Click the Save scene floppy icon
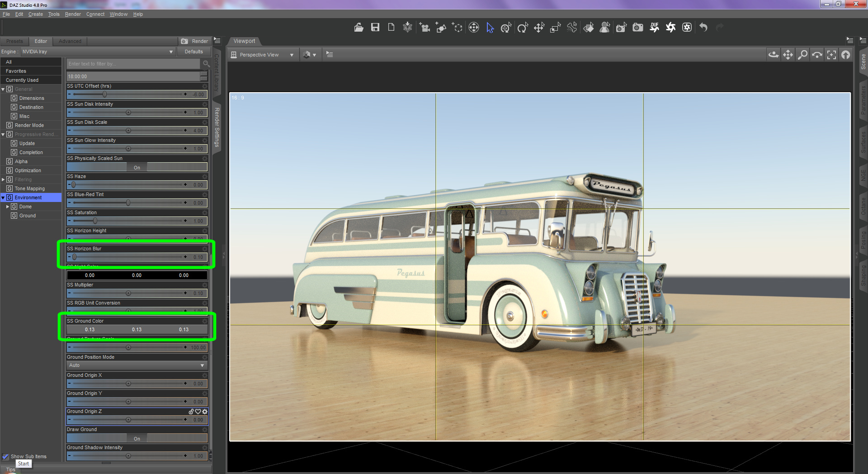The height and width of the screenshot is (474, 868). pyautogui.click(x=375, y=28)
